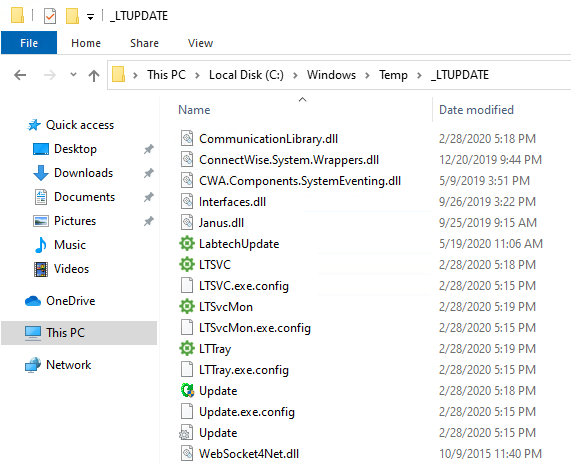The width and height of the screenshot is (571, 465).
Task: Select the CommunicationLibrary.dll file icon
Action: pos(187,139)
